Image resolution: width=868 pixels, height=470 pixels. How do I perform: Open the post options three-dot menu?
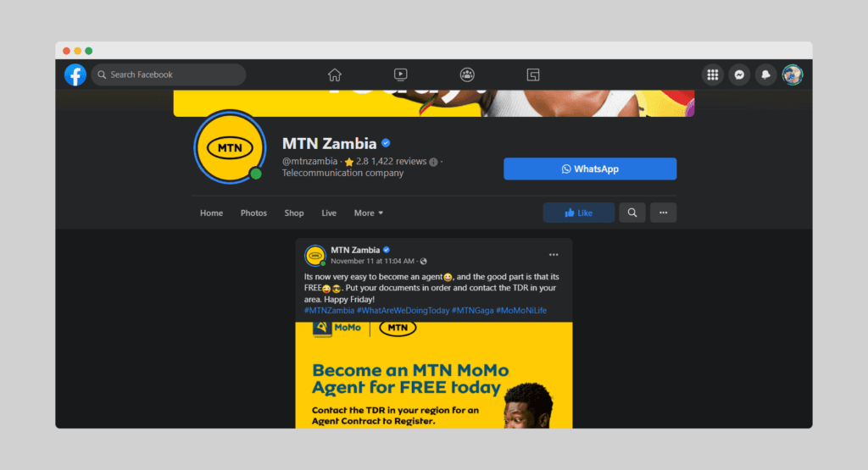point(554,255)
